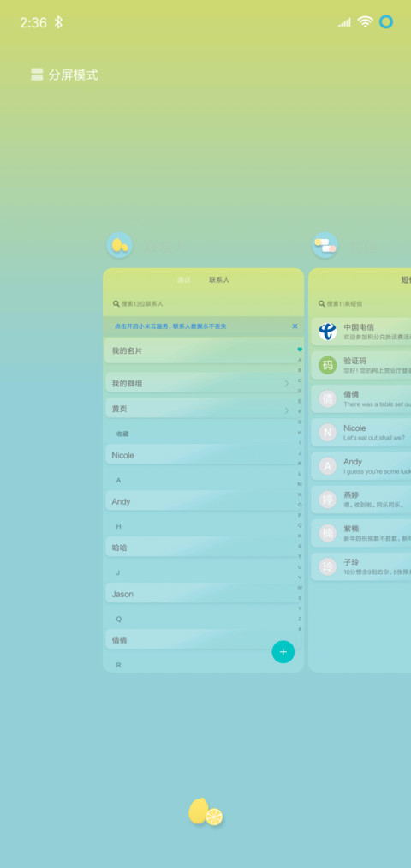411x868 pixels.
Task: Tap the cellular signal strength icon
Action: 344,22
